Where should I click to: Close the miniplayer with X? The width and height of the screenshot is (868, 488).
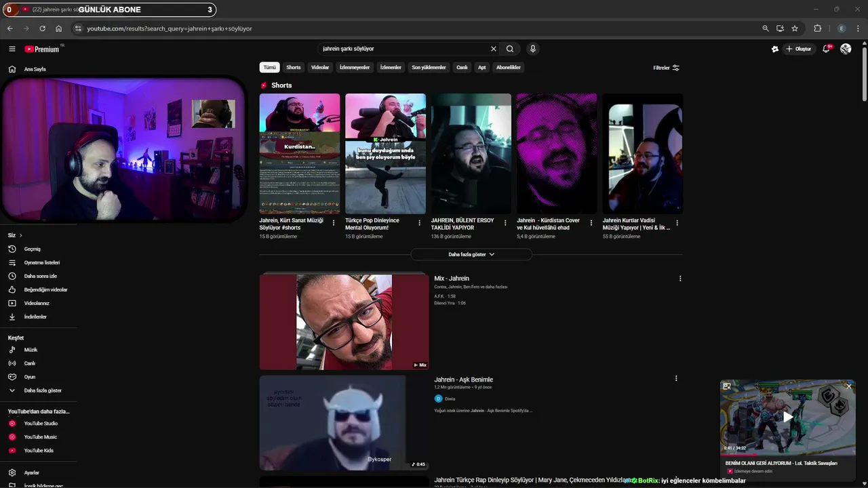point(848,386)
